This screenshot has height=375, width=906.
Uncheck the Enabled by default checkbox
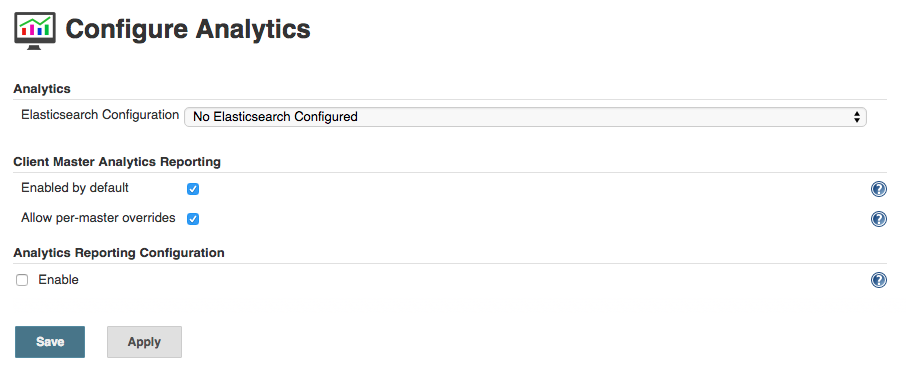[193, 189]
